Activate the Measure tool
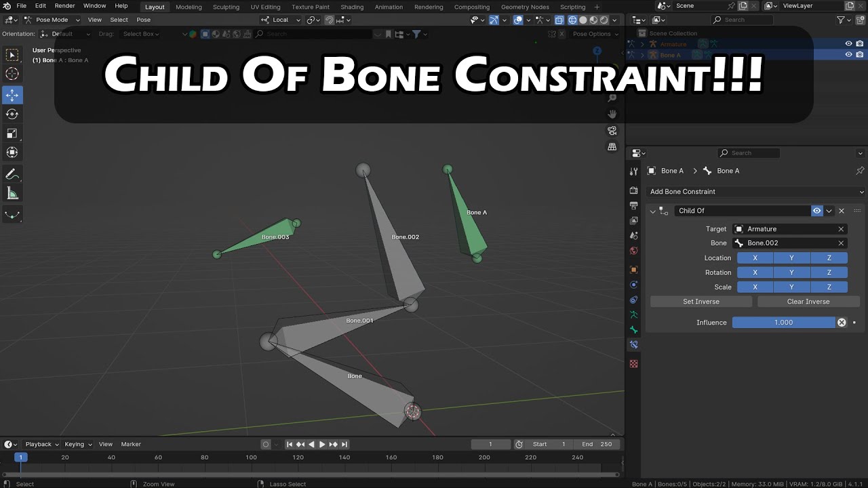 (x=12, y=194)
